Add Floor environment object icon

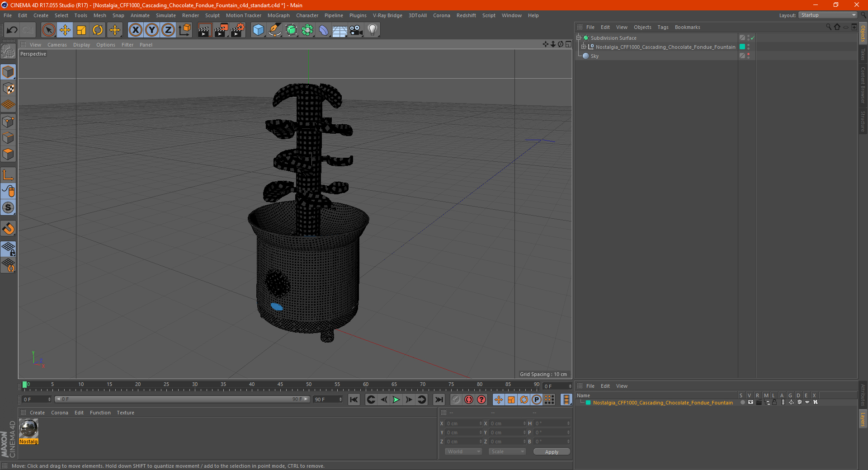[x=340, y=30]
